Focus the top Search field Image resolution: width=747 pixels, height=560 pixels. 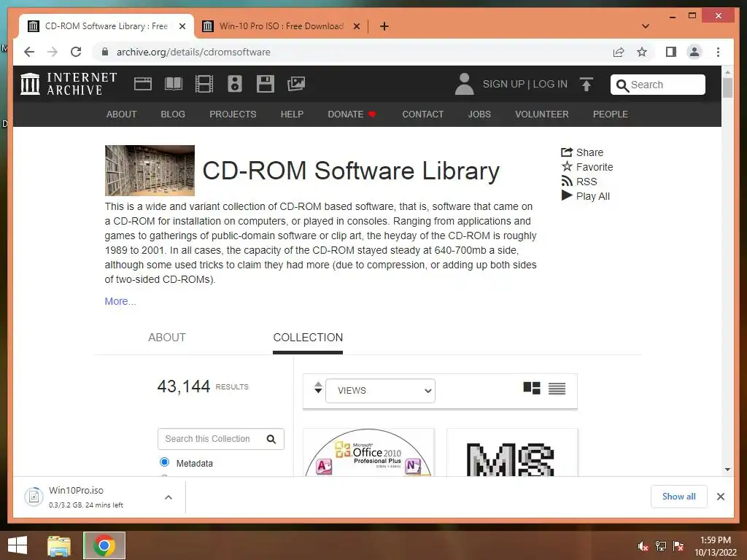coord(657,85)
